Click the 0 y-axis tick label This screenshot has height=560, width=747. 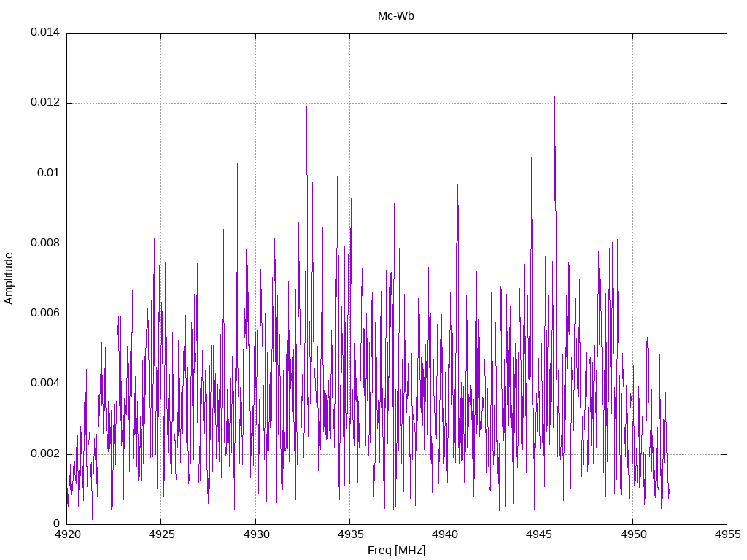pyautogui.click(x=57, y=524)
